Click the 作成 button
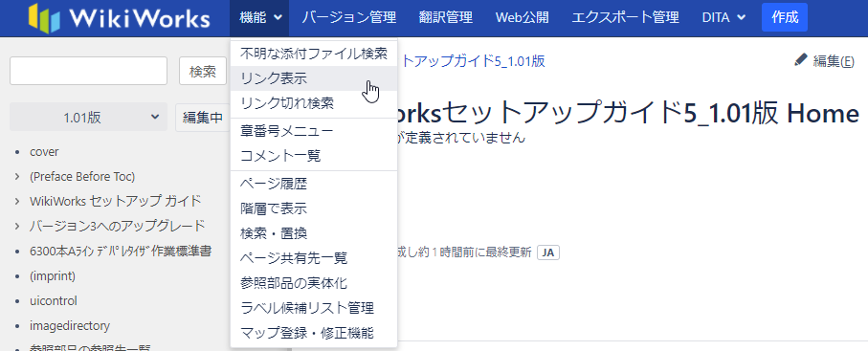868x351 pixels. coord(785,18)
